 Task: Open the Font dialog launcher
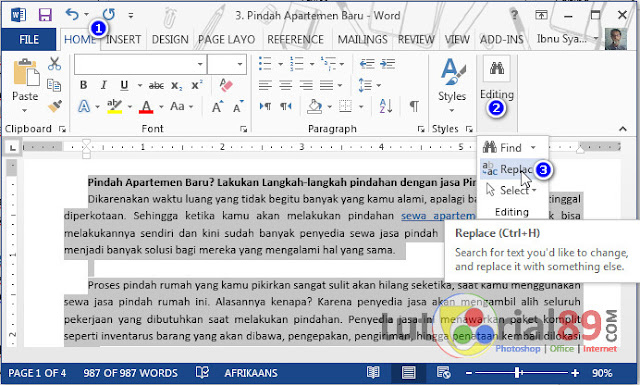(244, 129)
